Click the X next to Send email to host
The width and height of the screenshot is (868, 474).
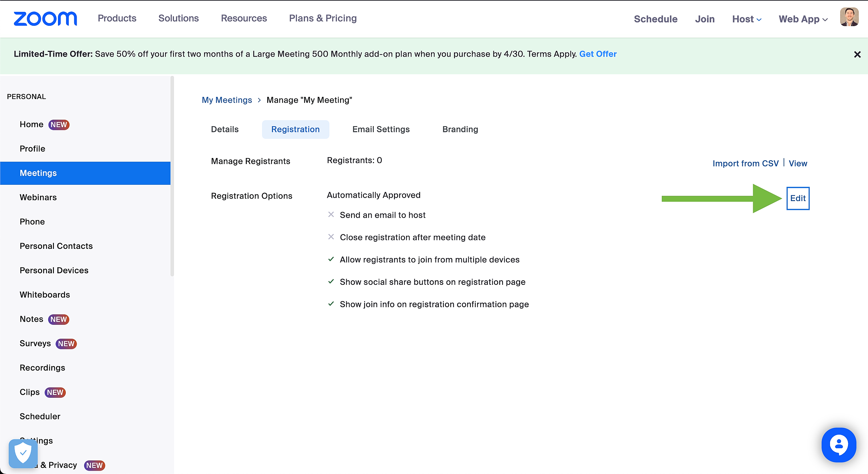pyautogui.click(x=331, y=215)
